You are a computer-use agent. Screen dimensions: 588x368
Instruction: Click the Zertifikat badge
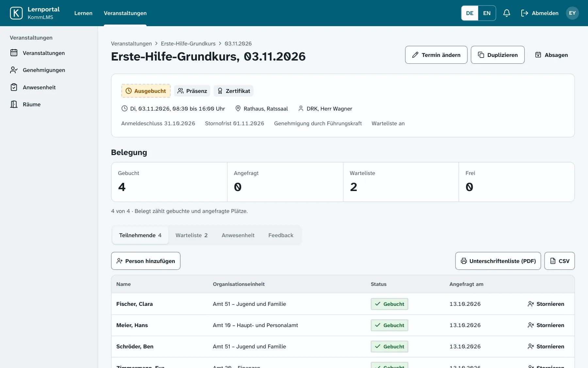point(234,91)
